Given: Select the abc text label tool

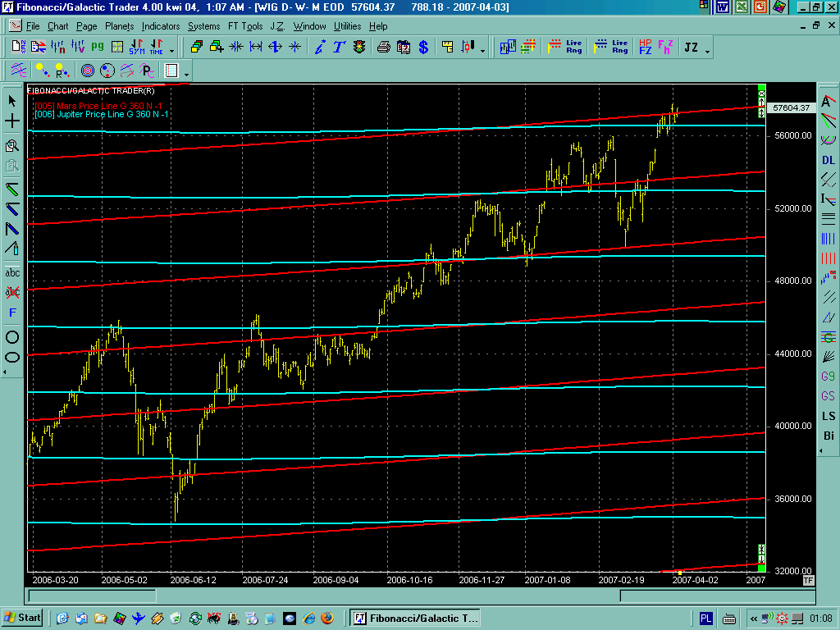Looking at the screenshot, I should 12,272.
